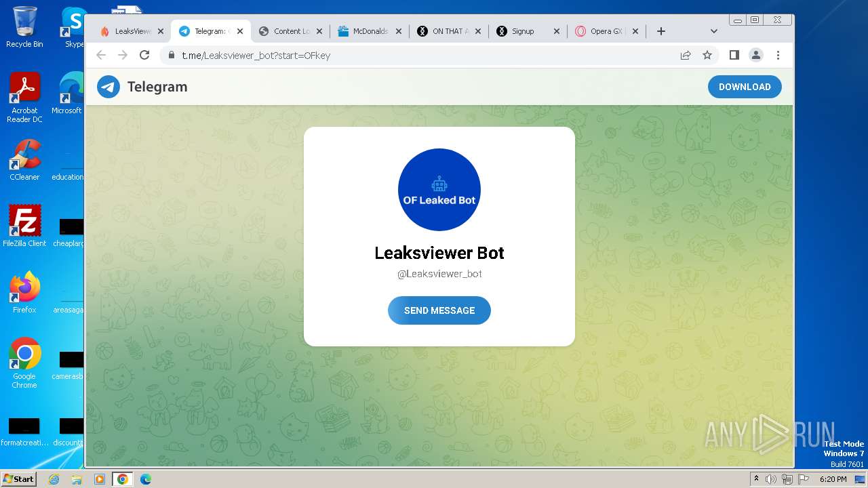Open volume control in system tray
Viewport: 868px width, 488px height.
point(771,479)
